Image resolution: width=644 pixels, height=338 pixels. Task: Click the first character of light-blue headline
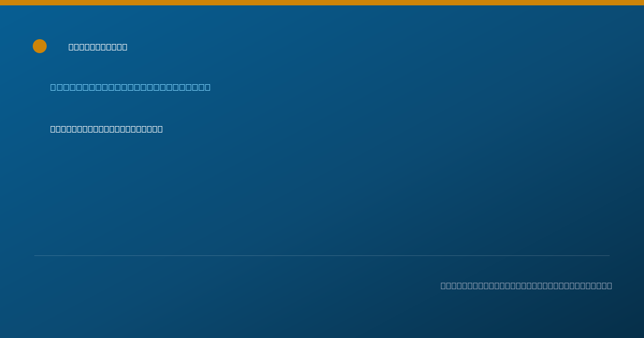click(x=53, y=87)
